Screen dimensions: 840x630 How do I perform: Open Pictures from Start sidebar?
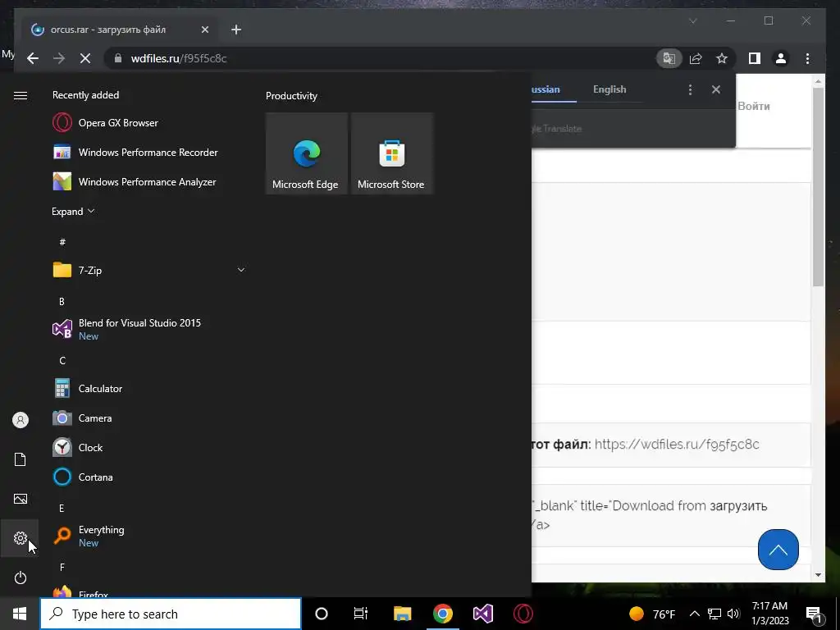click(x=21, y=499)
